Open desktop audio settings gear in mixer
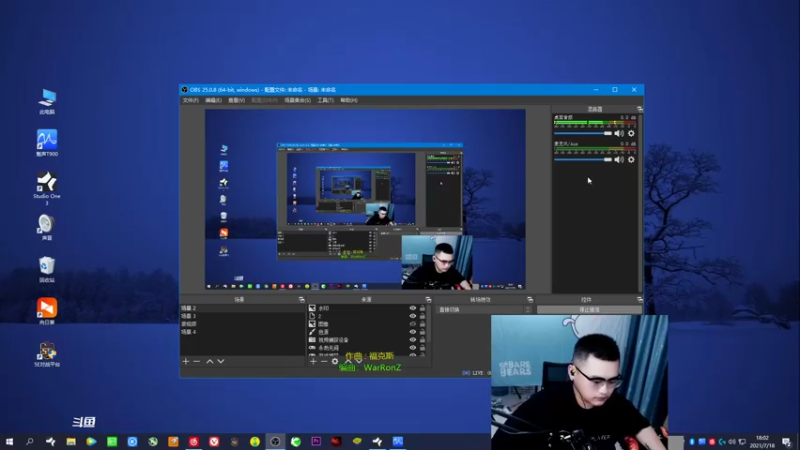 click(x=631, y=133)
